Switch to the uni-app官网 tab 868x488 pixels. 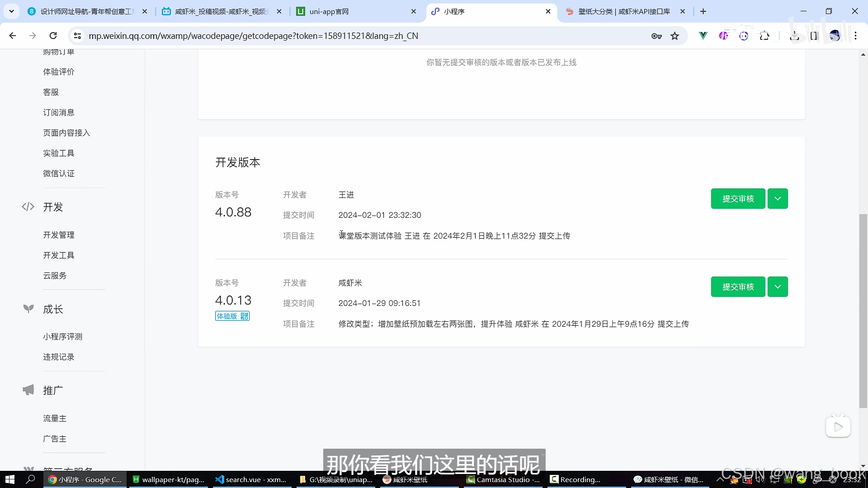(x=357, y=11)
